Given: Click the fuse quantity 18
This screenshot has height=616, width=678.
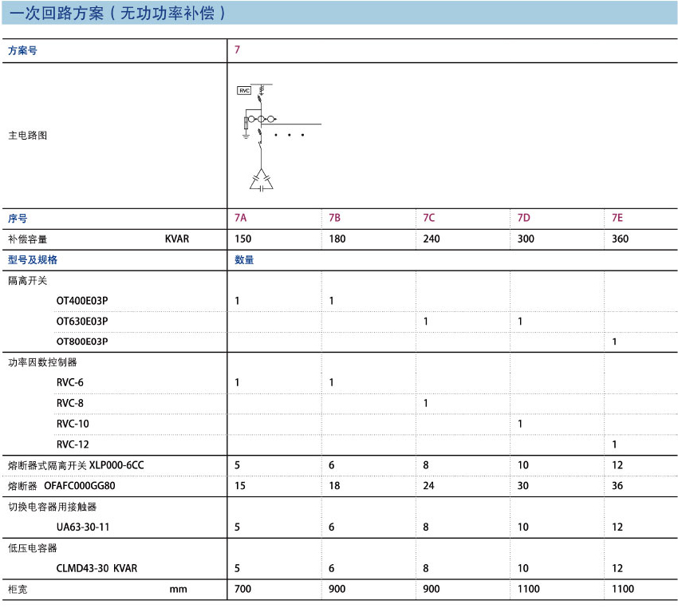Looking at the screenshot, I should click(334, 486).
